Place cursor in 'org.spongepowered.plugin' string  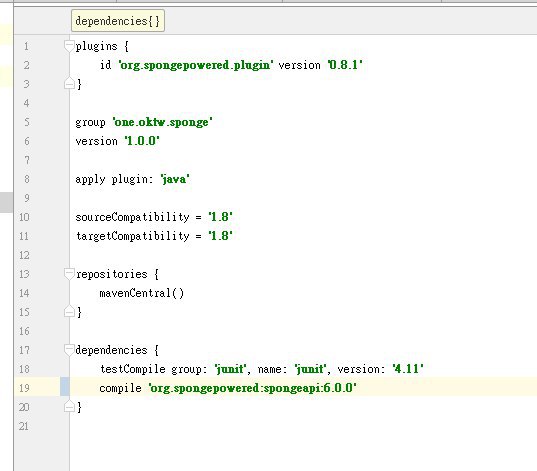pyautogui.click(x=196, y=65)
